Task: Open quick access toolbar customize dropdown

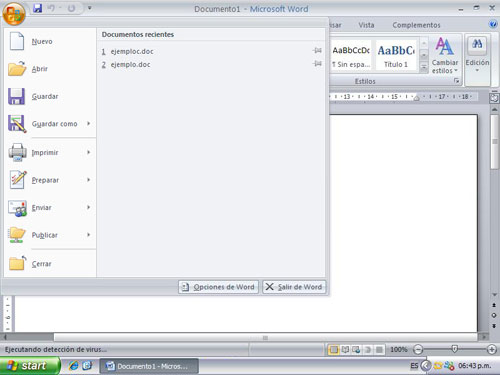Action: [x=89, y=8]
